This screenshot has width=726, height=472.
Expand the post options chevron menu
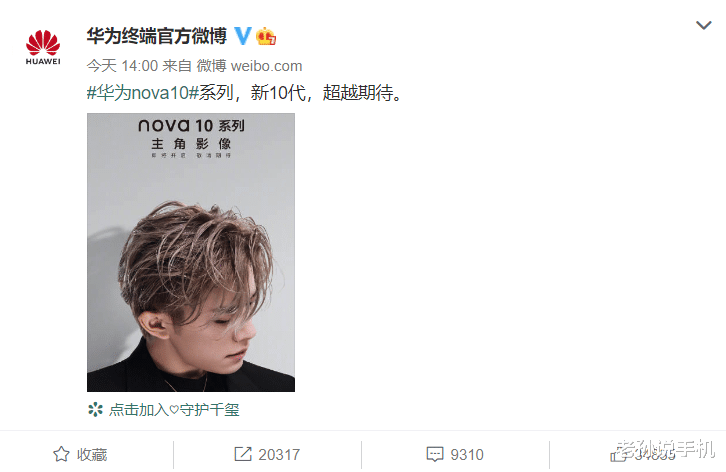pos(704,25)
